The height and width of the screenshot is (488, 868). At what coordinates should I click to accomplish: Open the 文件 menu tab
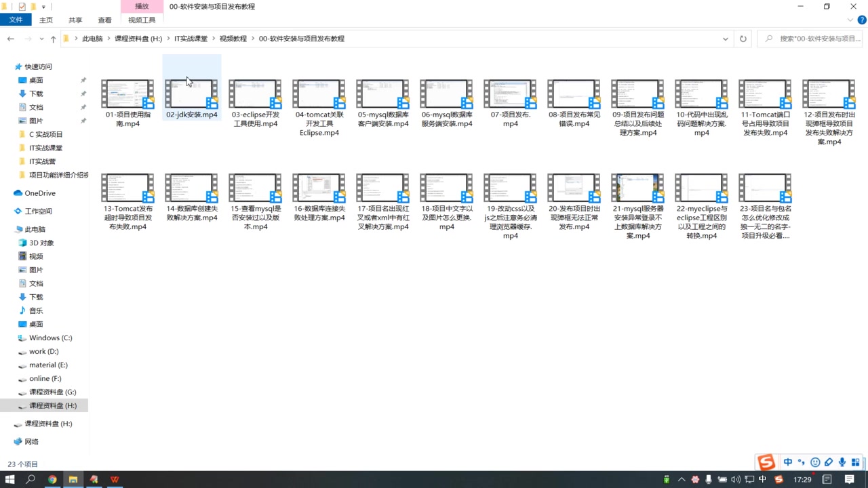click(x=16, y=20)
